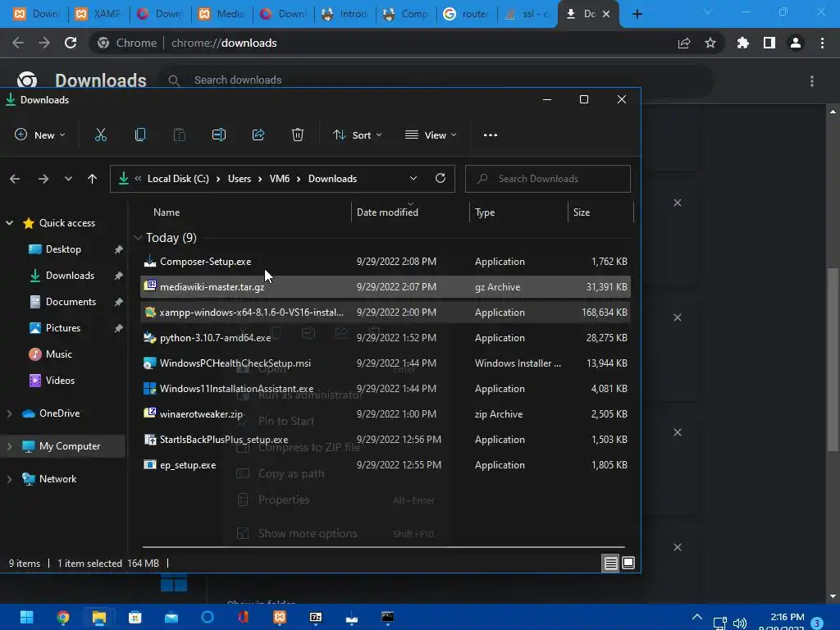Open the New dropdown in Explorer
This screenshot has height=630, width=840.
[40, 135]
